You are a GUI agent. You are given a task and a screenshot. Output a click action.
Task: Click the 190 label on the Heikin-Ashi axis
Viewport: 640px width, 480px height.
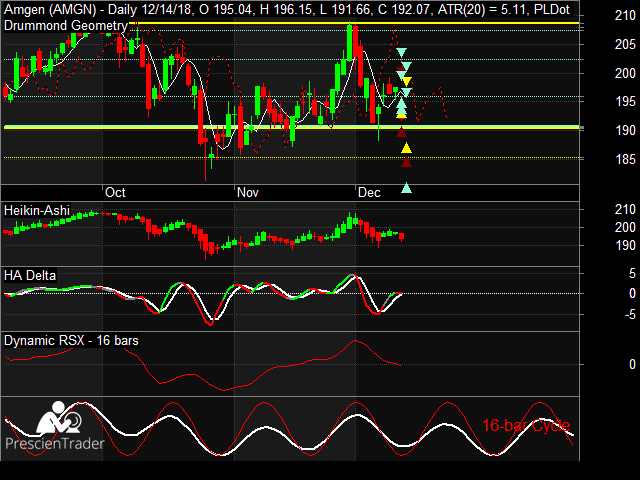point(625,246)
